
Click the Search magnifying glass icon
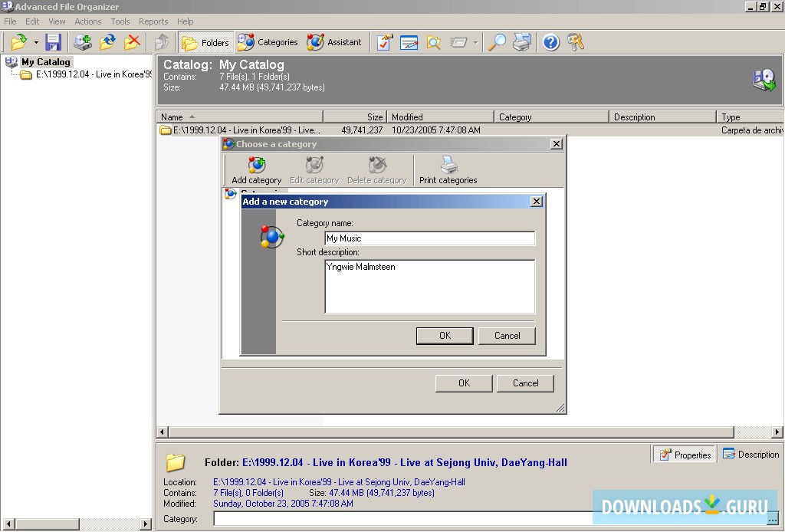pos(497,42)
